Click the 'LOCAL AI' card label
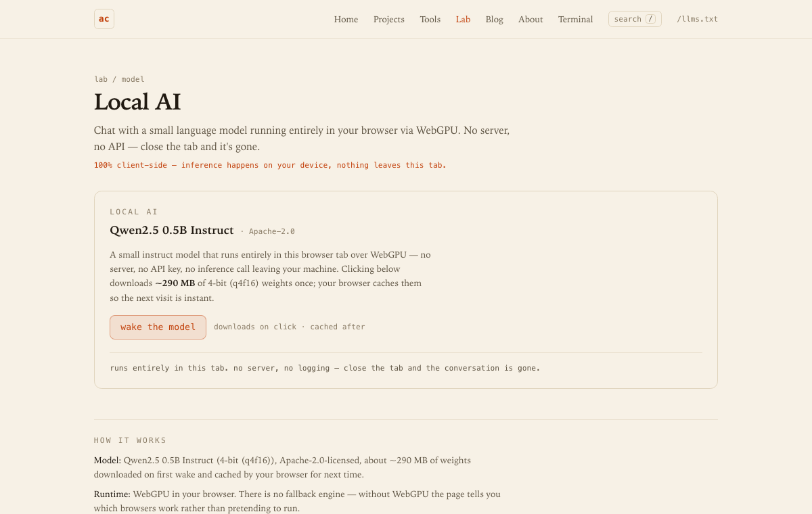Screen dimensions: 812x514 [x=134, y=212]
